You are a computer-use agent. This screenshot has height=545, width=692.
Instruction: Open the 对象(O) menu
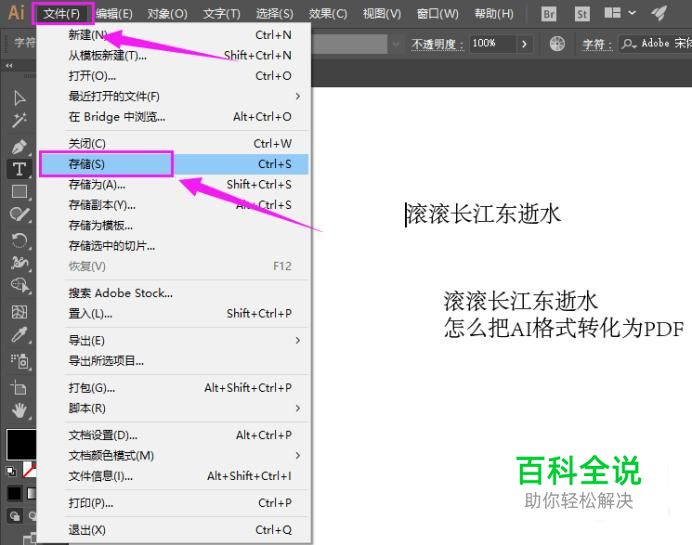tap(167, 14)
